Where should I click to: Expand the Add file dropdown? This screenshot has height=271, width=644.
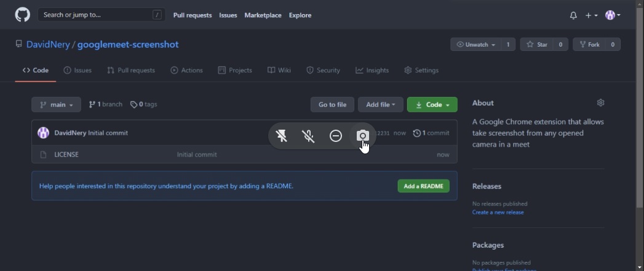[380, 104]
